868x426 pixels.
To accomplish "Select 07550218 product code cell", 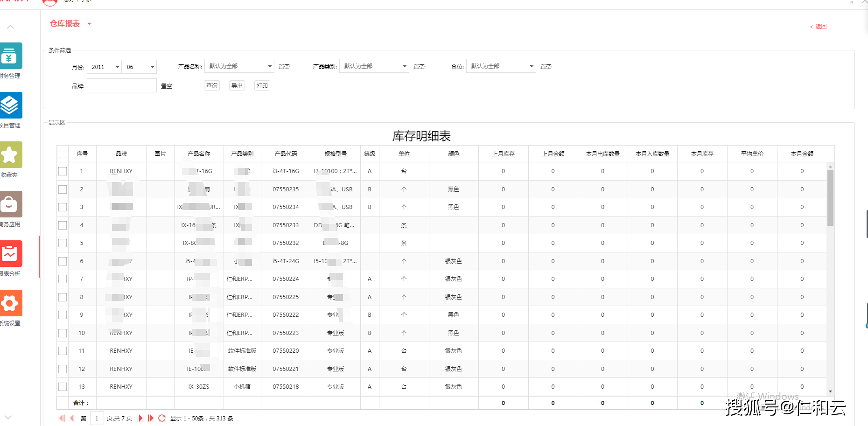I will (x=286, y=387).
